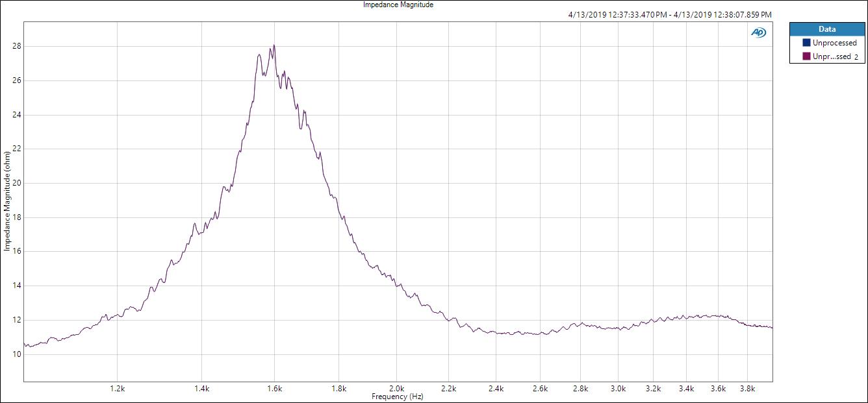Select the purple Unpr...ssed 2 color swatch
Viewport: 868px width, 403px height.
click(806, 56)
